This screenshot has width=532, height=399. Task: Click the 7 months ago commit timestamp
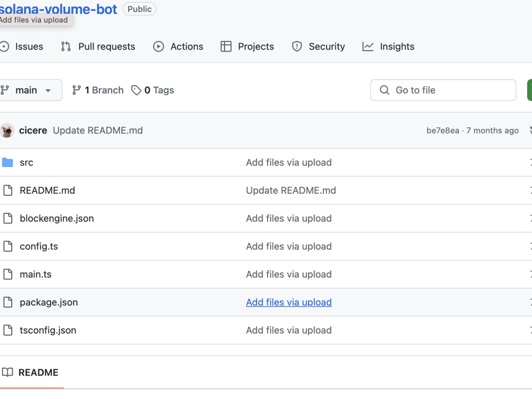pos(492,131)
